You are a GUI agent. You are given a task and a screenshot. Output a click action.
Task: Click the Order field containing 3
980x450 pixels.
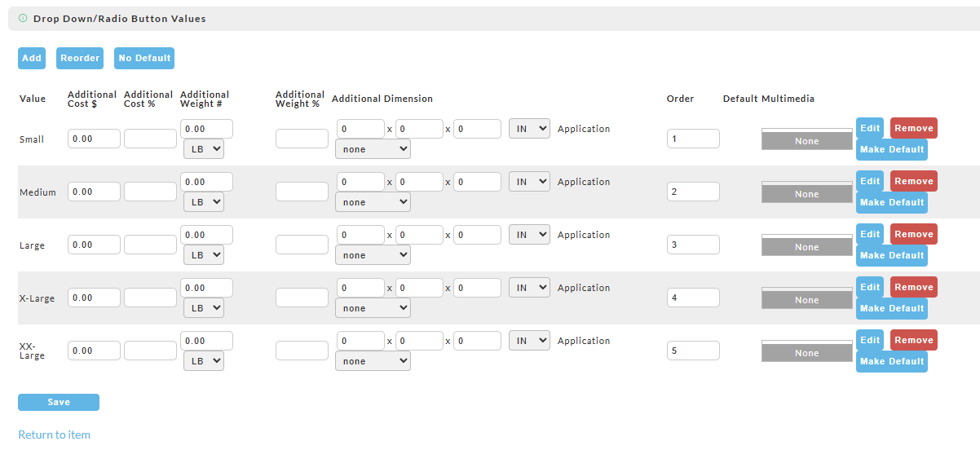pyautogui.click(x=693, y=245)
